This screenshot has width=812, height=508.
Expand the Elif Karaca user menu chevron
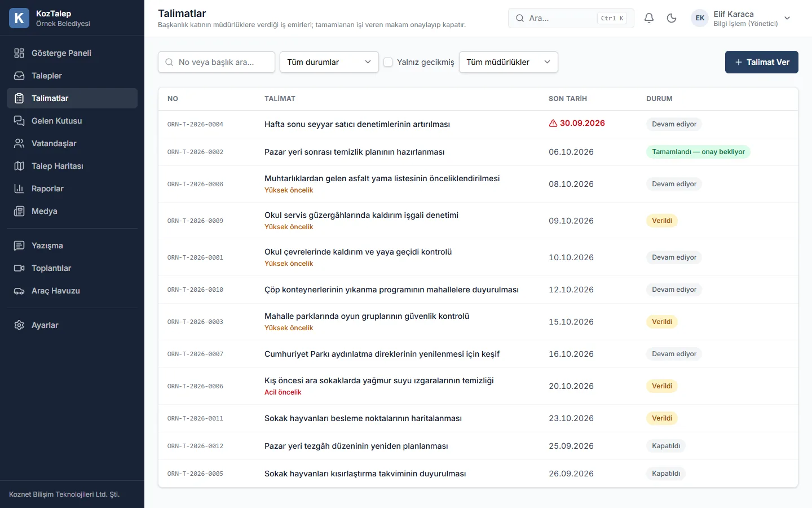[787, 18]
